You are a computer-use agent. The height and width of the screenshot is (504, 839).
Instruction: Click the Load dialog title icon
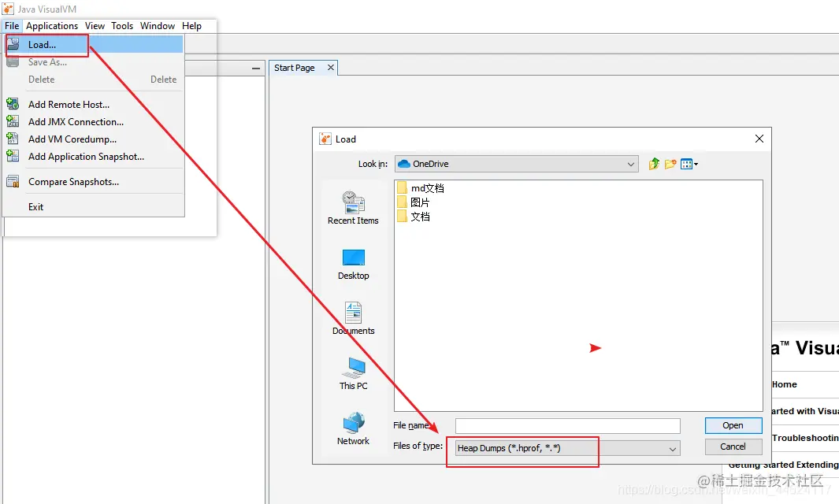[325, 139]
